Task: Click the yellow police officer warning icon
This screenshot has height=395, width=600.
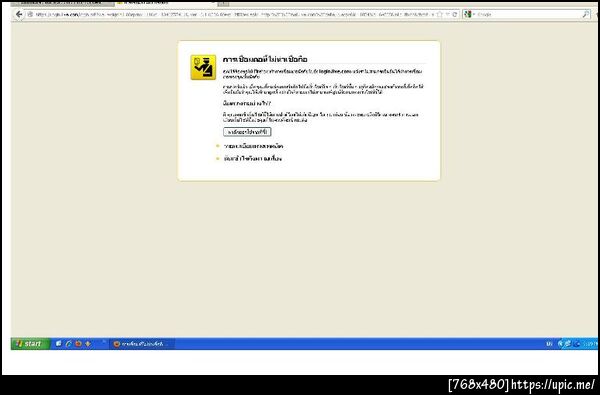Action: tap(203, 67)
